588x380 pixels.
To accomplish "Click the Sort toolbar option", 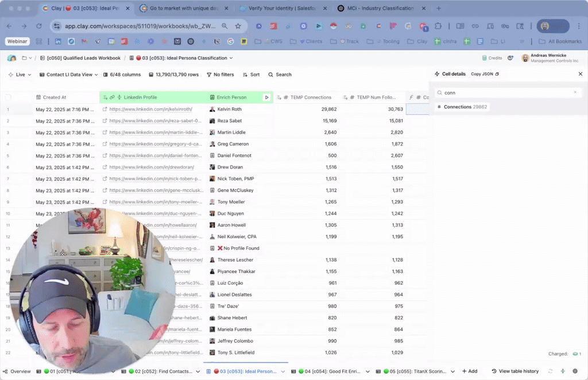I will [x=251, y=75].
